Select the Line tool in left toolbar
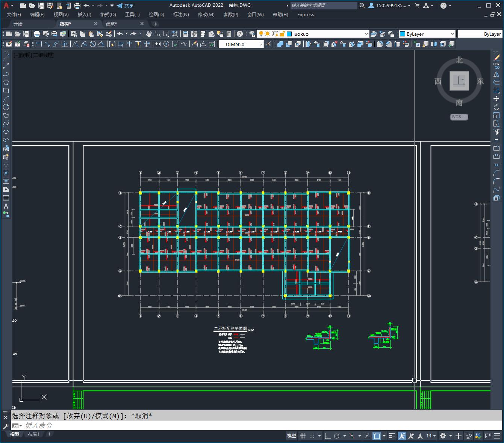The height and width of the screenshot is (443, 504). click(x=6, y=57)
